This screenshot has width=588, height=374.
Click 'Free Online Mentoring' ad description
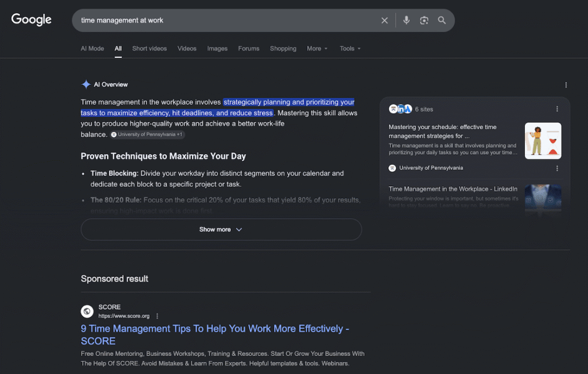point(222,358)
